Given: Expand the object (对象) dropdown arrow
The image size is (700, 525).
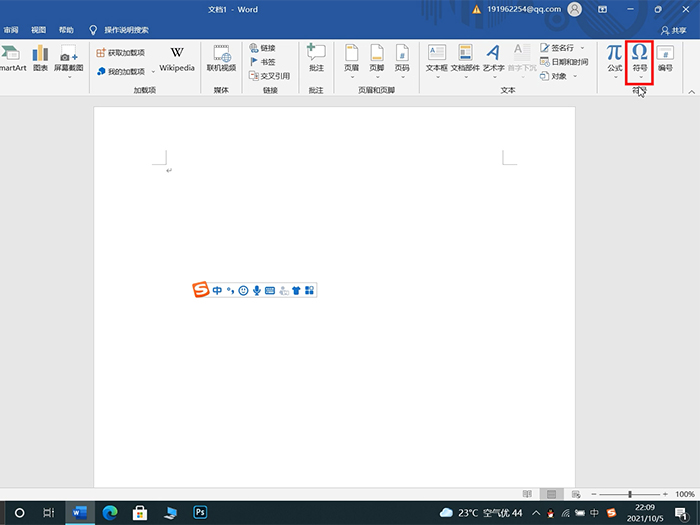Looking at the screenshot, I should (x=575, y=76).
